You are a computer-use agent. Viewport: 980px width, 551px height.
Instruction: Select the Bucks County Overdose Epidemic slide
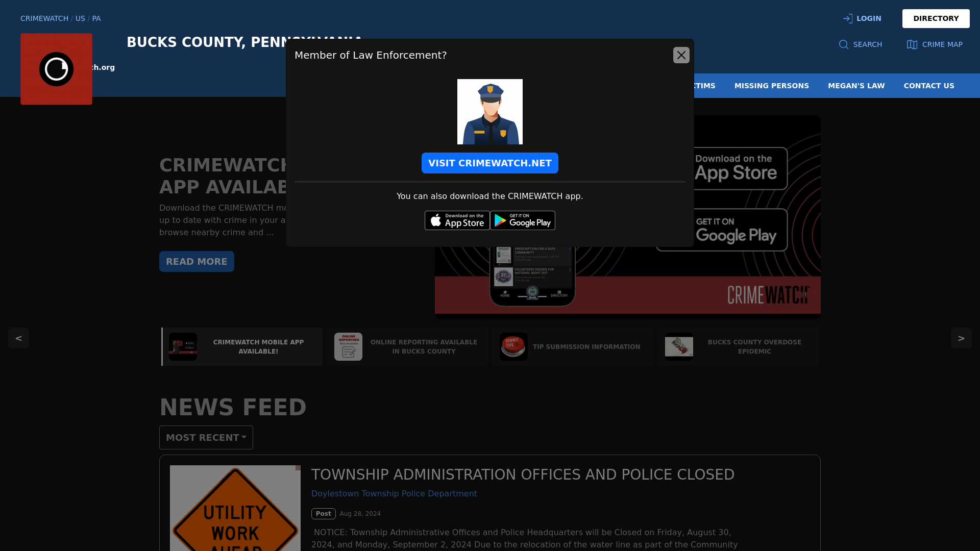tap(738, 347)
